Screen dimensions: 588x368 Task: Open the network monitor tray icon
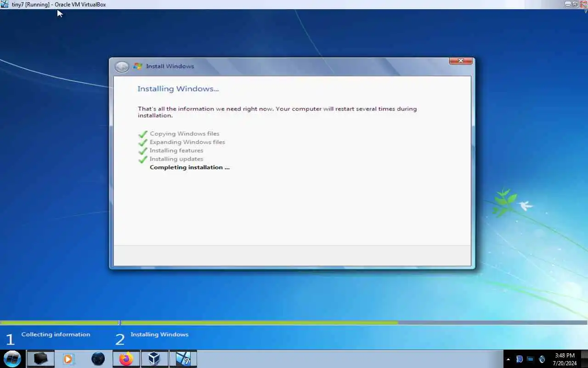point(530,359)
